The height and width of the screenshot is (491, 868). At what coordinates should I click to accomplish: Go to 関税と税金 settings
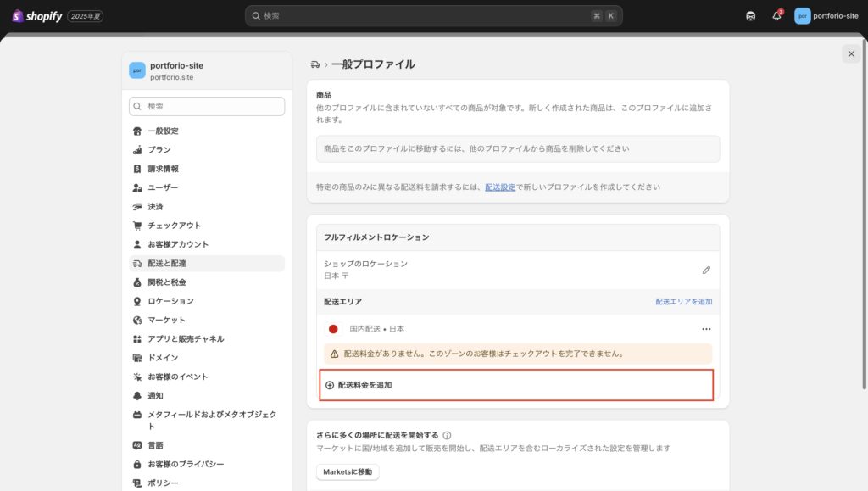166,282
